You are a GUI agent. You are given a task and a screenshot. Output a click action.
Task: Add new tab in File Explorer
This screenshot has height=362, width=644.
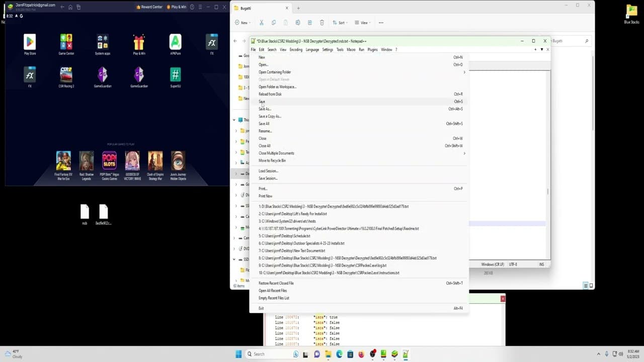pyautogui.click(x=298, y=8)
